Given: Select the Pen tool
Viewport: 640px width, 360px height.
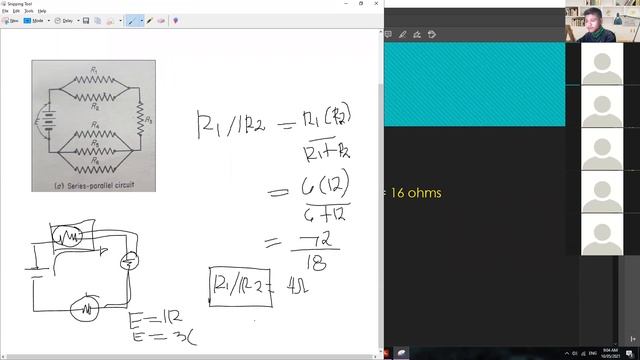Looking at the screenshot, I should coord(131,20).
